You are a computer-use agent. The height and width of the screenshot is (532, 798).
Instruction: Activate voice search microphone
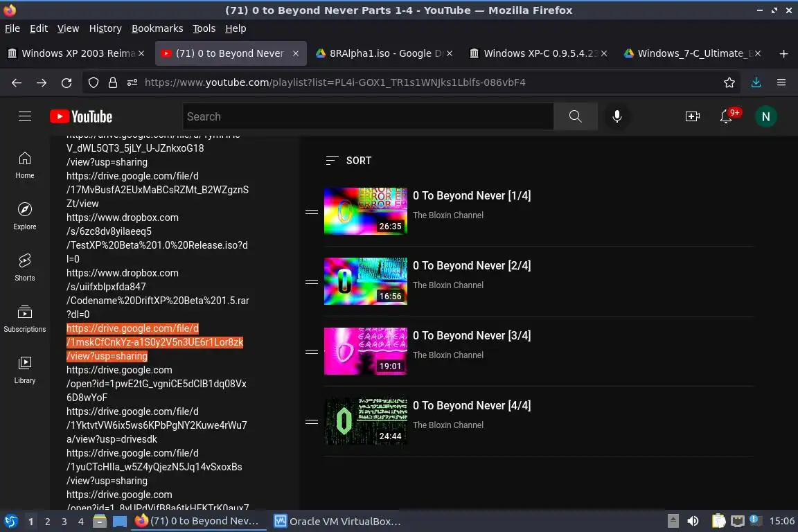click(x=617, y=116)
